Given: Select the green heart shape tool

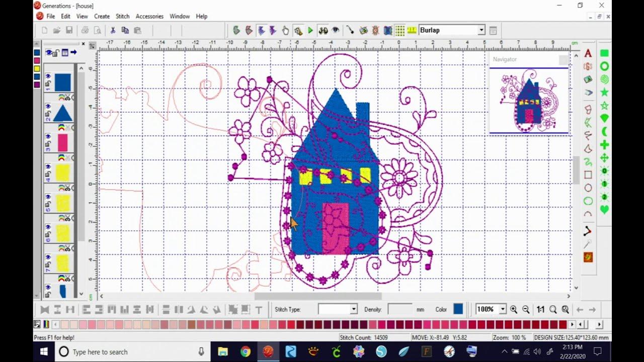Looking at the screenshot, I should (x=604, y=210).
